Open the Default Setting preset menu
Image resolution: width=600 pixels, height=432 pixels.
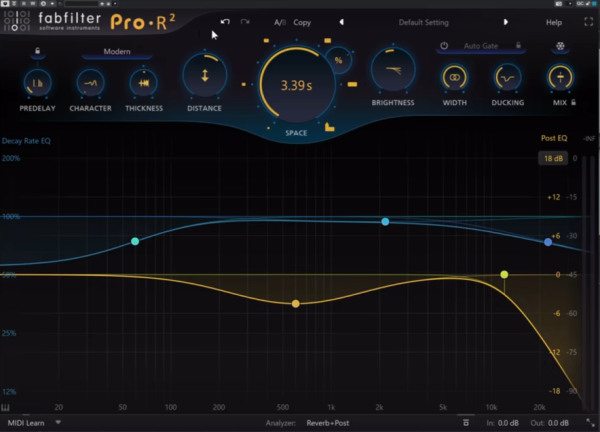pos(423,22)
